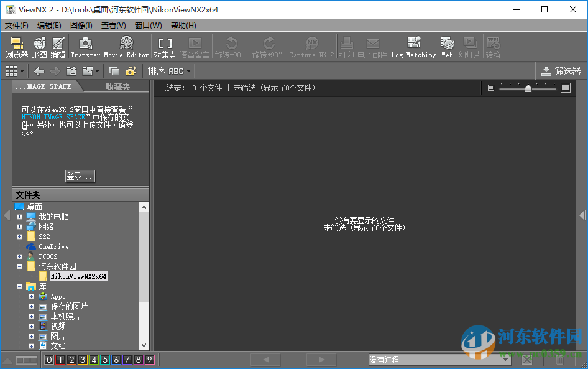Toggle rating label 9 in bottom bar
This screenshot has width=588, height=369.
click(150, 359)
